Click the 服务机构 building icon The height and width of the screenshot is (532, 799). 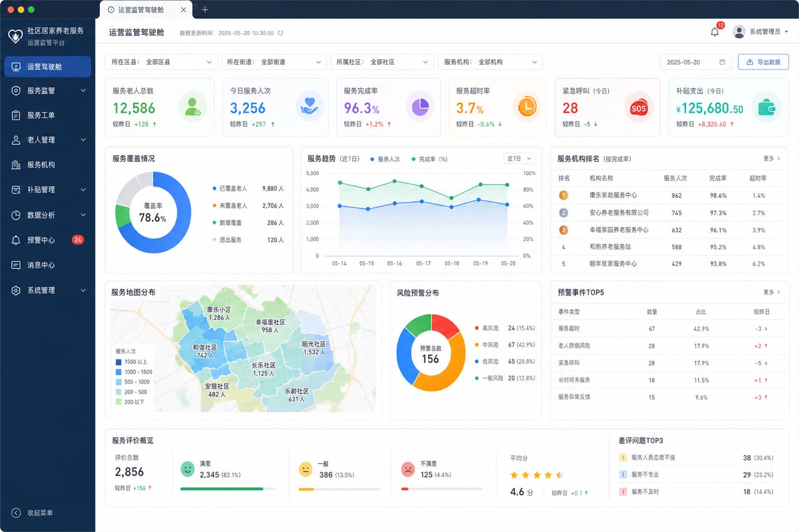click(16, 165)
